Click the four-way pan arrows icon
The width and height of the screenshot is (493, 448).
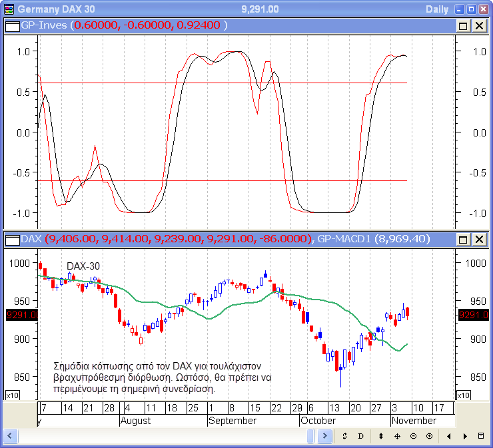click(x=397, y=436)
